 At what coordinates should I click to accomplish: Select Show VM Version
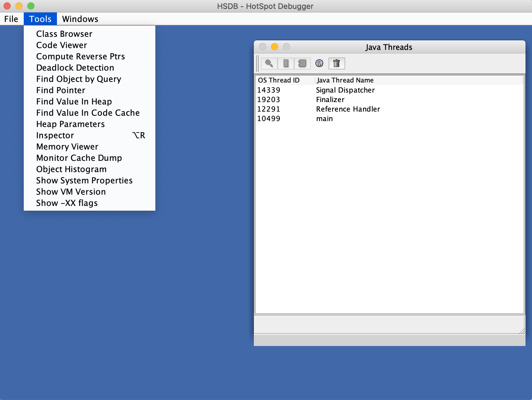[x=90, y=192]
